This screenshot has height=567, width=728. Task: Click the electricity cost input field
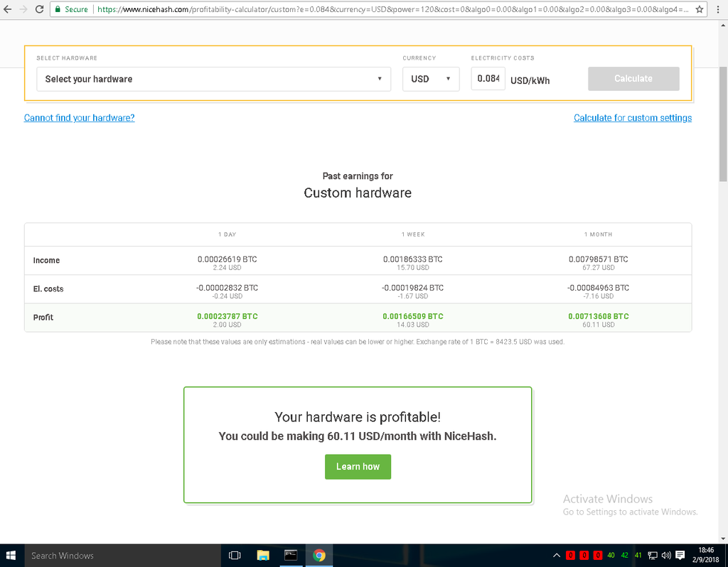pos(488,78)
